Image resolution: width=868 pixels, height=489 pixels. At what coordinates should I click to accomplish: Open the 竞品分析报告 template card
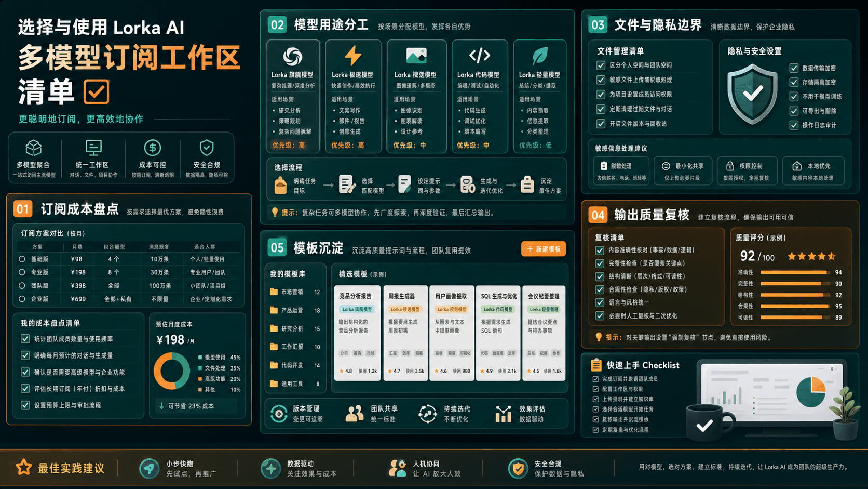coord(357,333)
